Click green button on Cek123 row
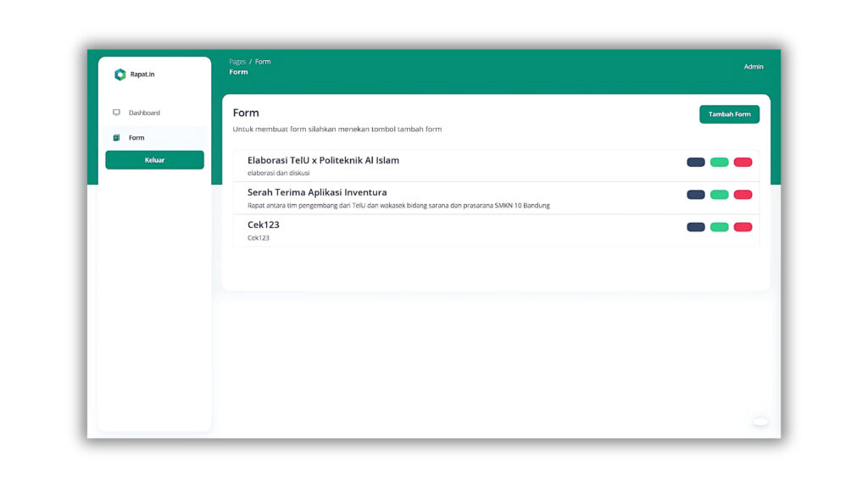 click(719, 227)
